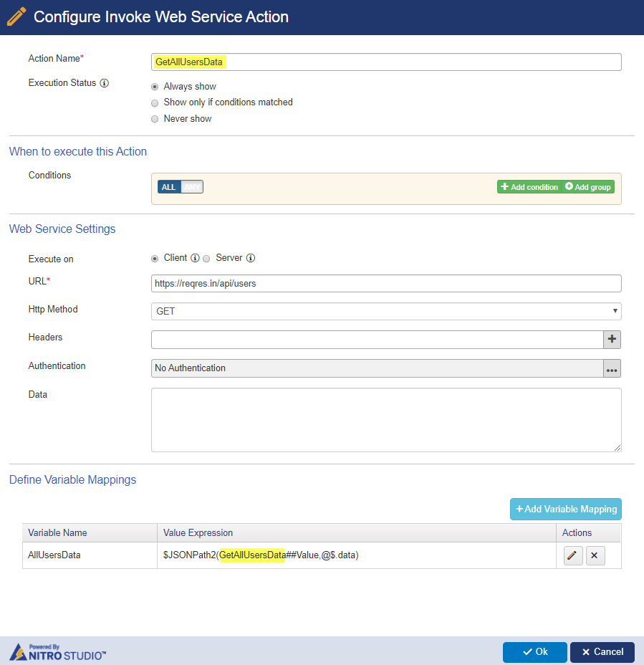This screenshot has width=644, height=665.
Task: Add a header with the plus icon
Action: pyautogui.click(x=612, y=339)
